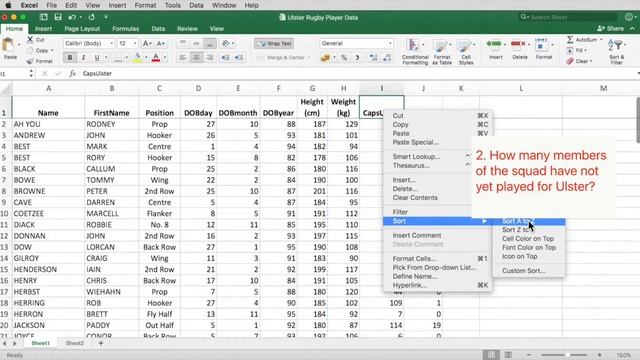Click the Undo arrow icon
The width and height of the screenshot is (640, 360).
(x=72, y=17)
